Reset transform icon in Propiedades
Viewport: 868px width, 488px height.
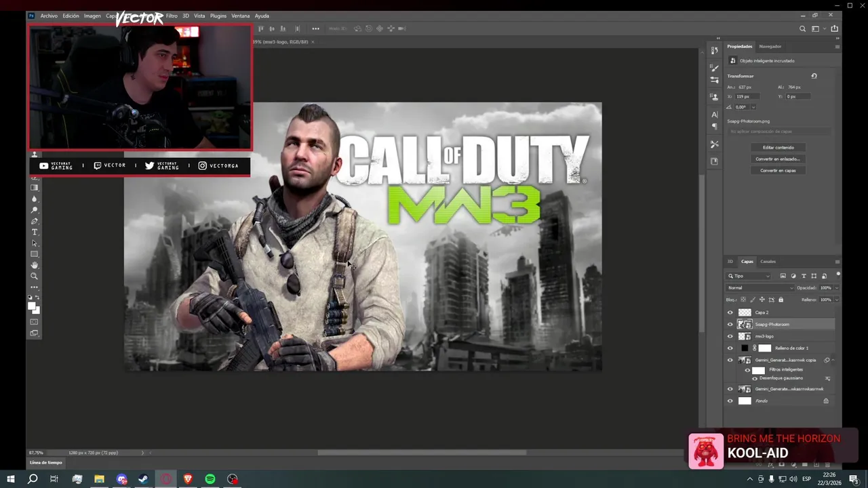(x=814, y=76)
